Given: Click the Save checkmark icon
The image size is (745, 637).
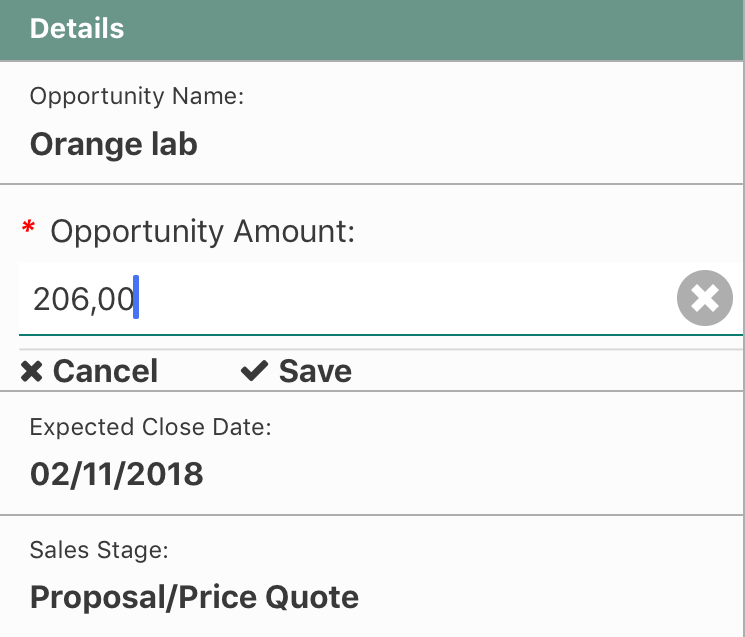Looking at the screenshot, I should pyautogui.click(x=254, y=371).
